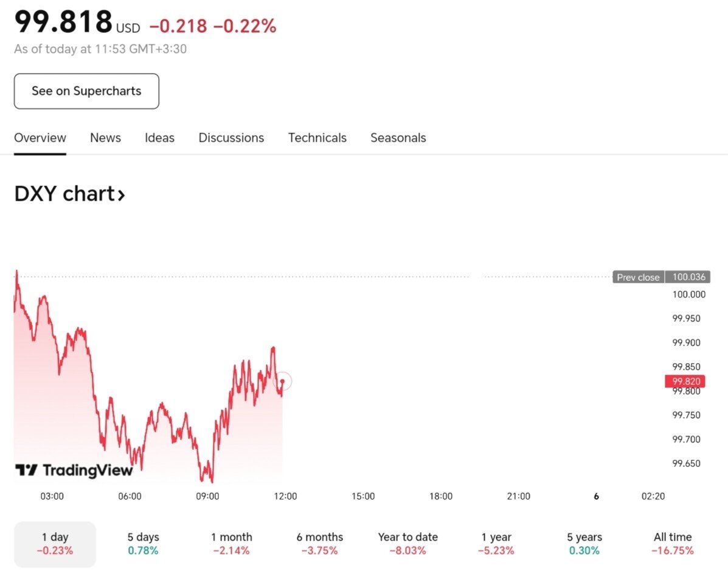
Task: Select the Overview tab
Action: (40, 138)
